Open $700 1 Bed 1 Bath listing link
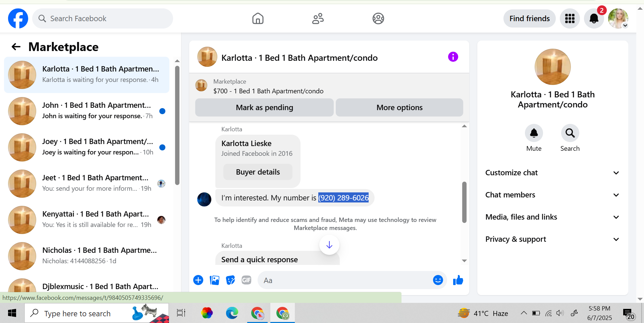Image resolution: width=644 pixels, height=323 pixels. pyautogui.click(x=268, y=91)
